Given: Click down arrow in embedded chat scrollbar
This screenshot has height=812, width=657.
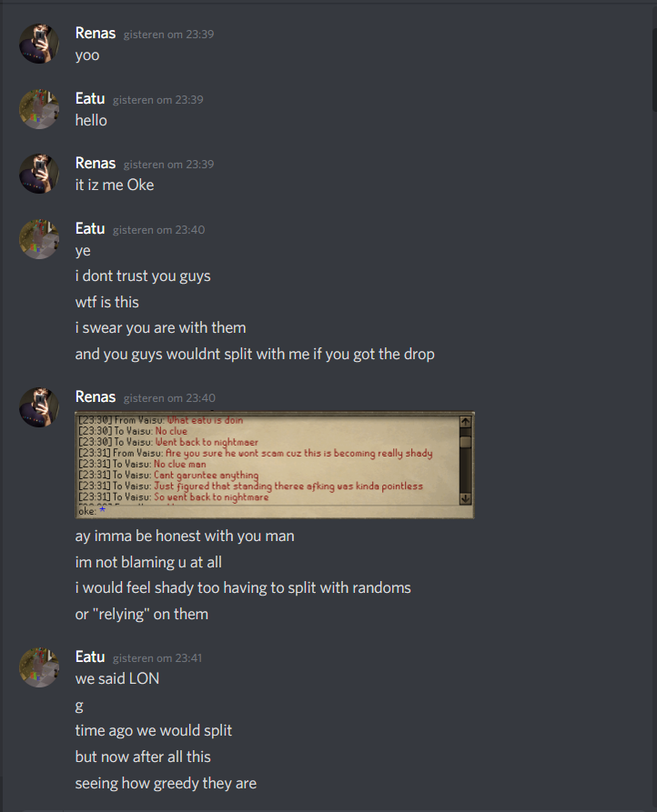Looking at the screenshot, I should 465,498.
